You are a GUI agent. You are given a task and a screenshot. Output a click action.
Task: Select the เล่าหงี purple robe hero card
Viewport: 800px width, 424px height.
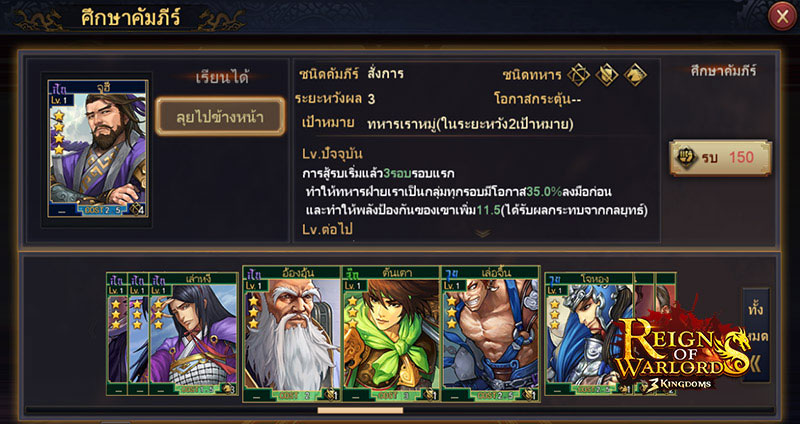click(193, 334)
